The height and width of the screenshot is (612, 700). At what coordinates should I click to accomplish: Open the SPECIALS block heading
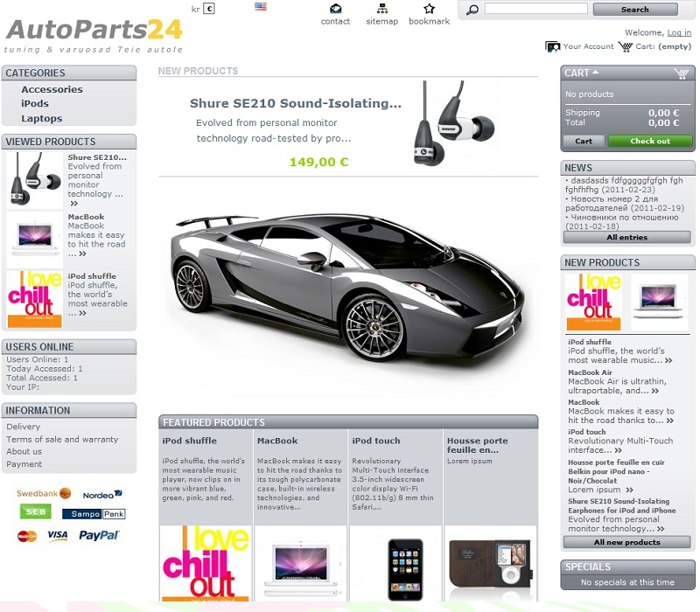coord(587,567)
